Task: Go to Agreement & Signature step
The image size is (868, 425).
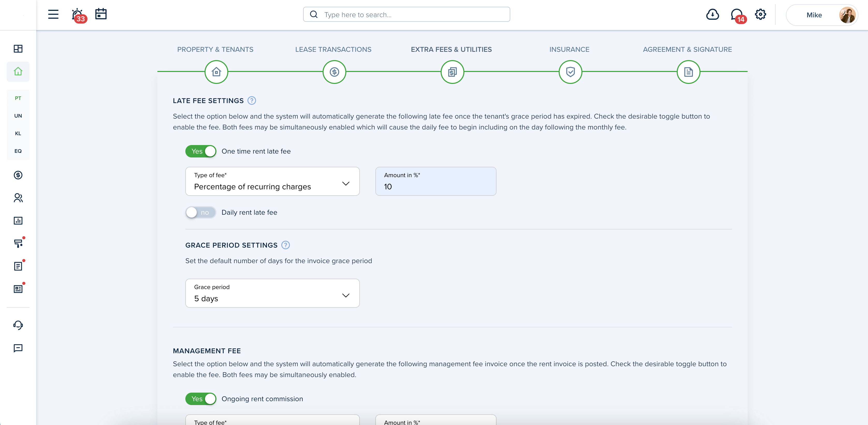Action: (687, 49)
